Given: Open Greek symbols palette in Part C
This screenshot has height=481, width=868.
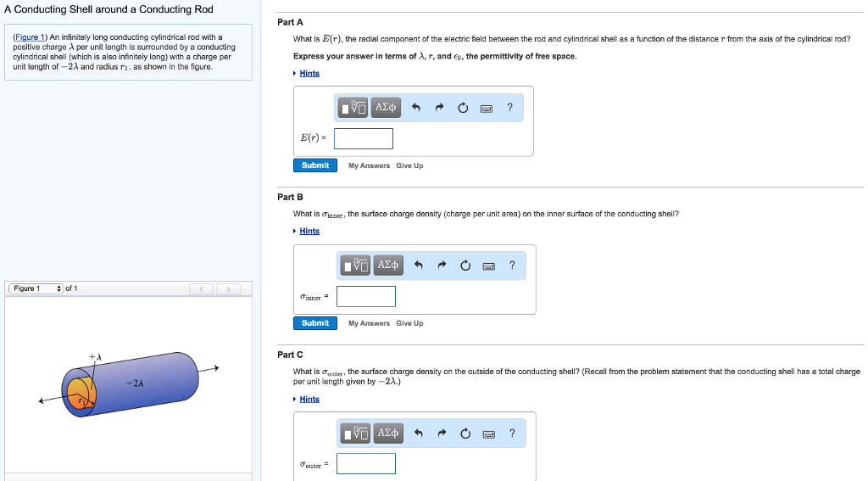Looking at the screenshot, I should click(388, 433).
